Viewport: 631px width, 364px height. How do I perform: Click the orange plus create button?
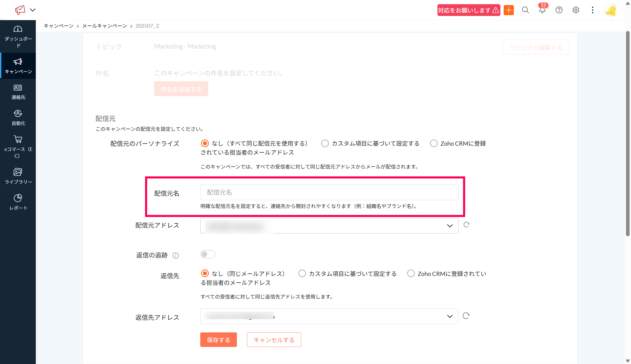click(x=509, y=10)
